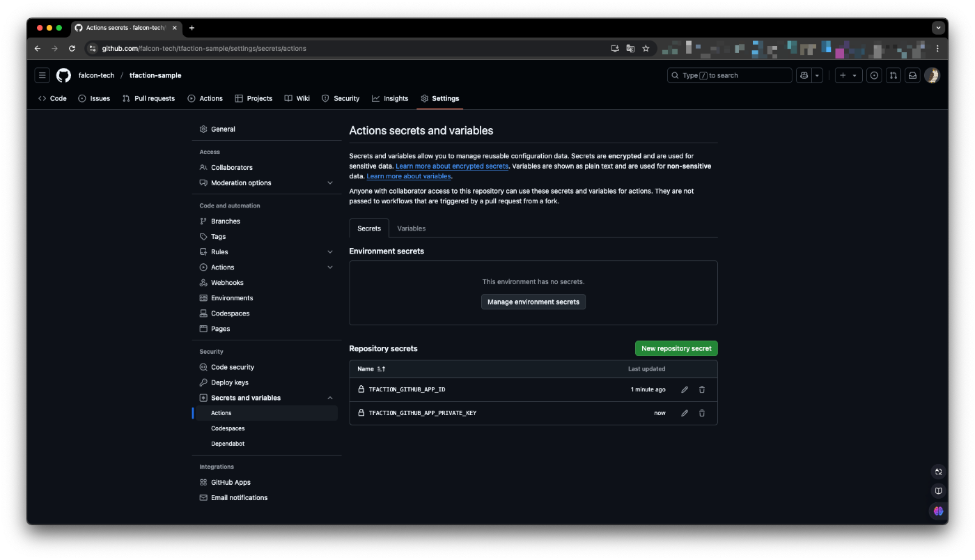975x560 pixels.
Task: Select Dependabot under Secrets and variables
Action: pos(265,444)
